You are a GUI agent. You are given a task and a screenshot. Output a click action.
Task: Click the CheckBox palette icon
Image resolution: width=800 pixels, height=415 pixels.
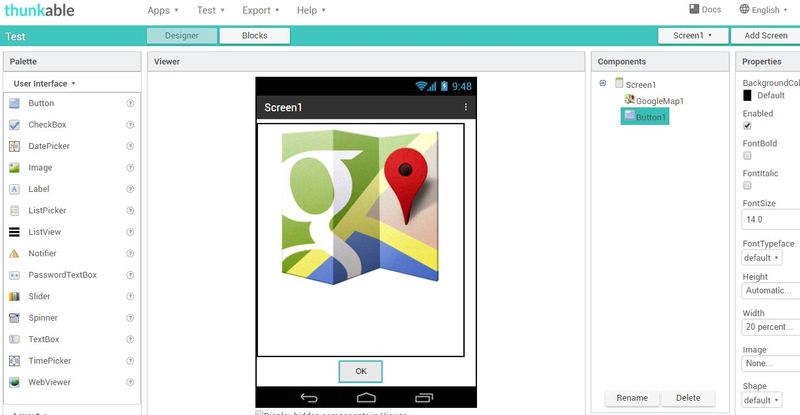[14, 125]
